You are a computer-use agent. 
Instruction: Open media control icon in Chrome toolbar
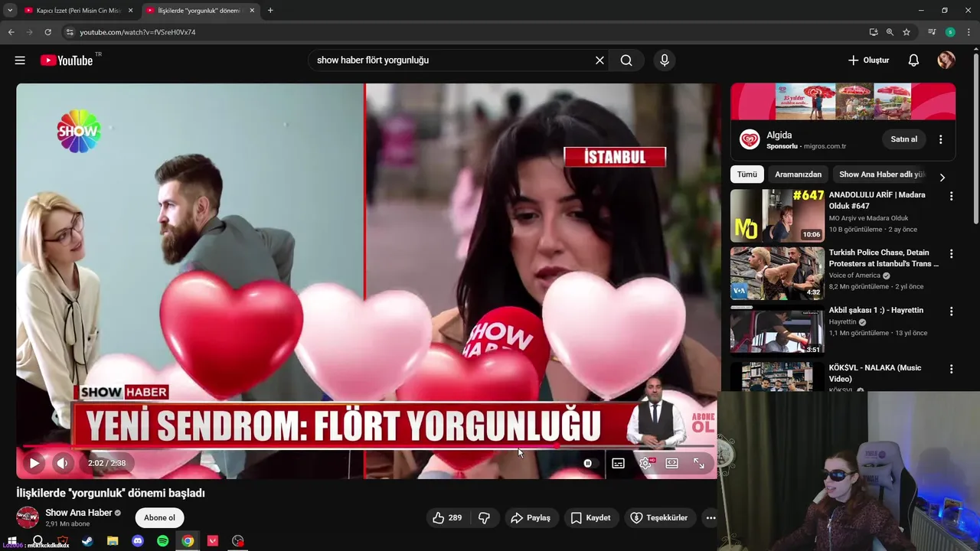click(x=932, y=32)
